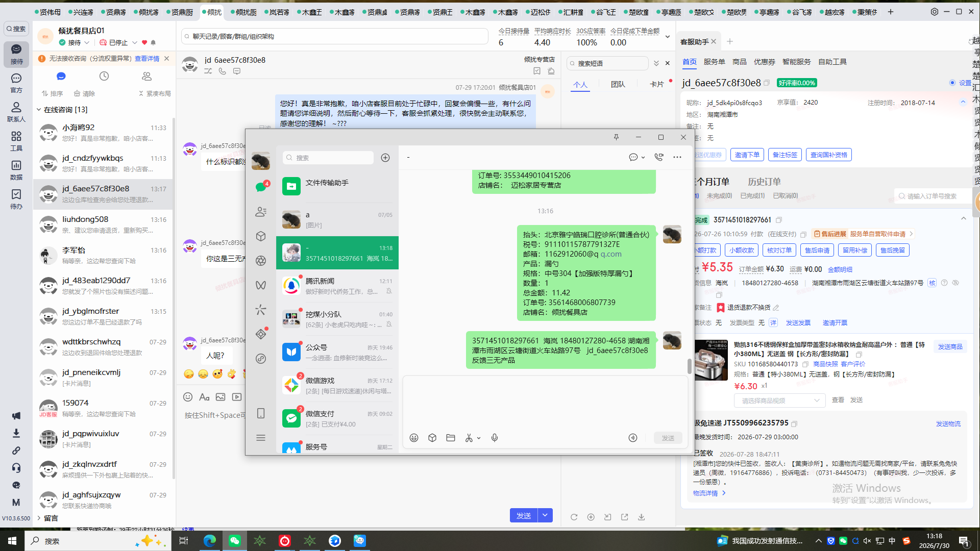Toggle pin-on-top for the WeChat window
Viewport: 980px width, 551px height.
point(616,137)
